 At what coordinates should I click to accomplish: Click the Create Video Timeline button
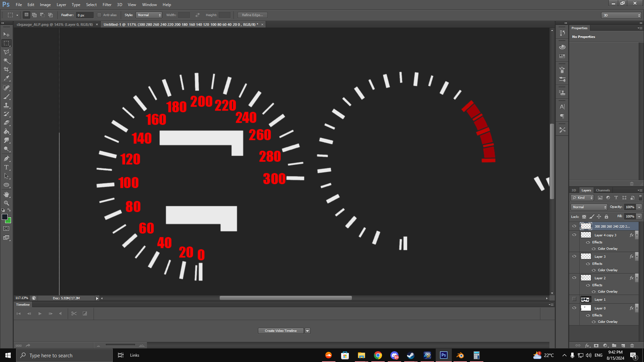[x=280, y=331]
